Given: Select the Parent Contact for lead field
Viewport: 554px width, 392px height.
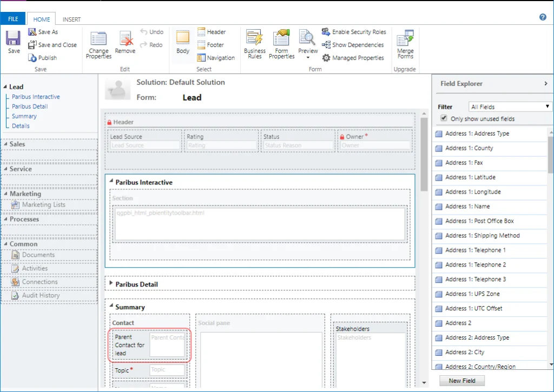Looking at the screenshot, I should pyautogui.click(x=150, y=345).
